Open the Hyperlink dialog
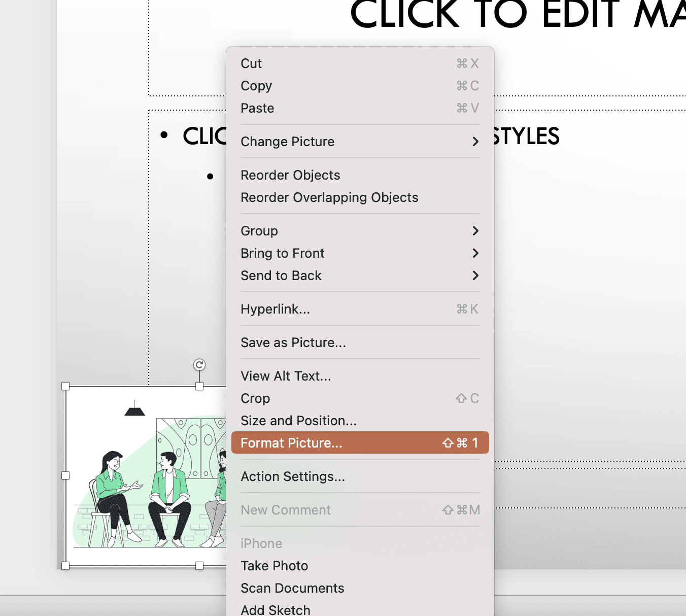This screenshot has width=686, height=616. (275, 309)
